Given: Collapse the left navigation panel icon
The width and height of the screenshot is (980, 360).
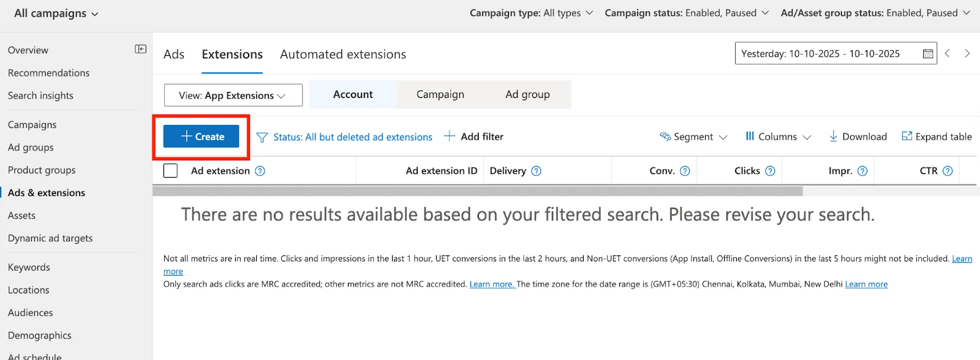Looking at the screenshot, I should click(x=140, y=49).
